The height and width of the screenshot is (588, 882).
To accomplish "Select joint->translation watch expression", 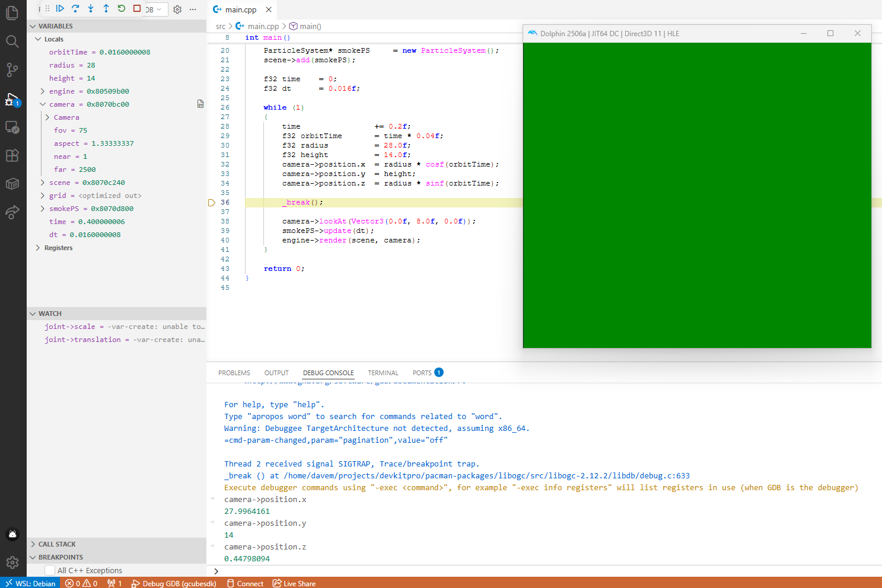I will coord(116,340).
